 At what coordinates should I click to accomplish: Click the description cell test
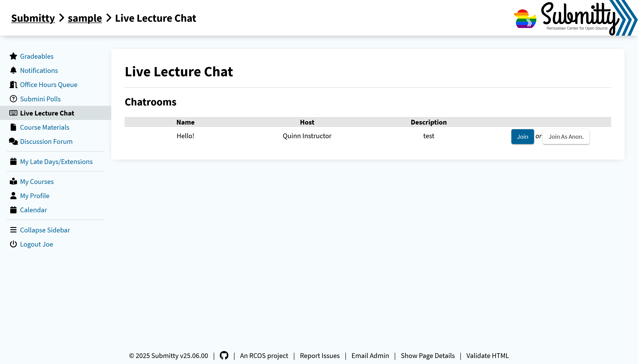(x=429, y=136)
